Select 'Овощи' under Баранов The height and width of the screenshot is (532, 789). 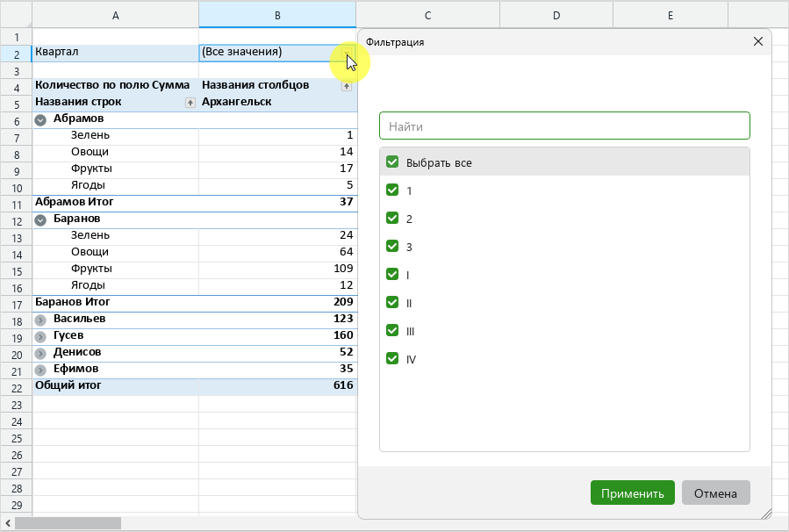[116, 253]
